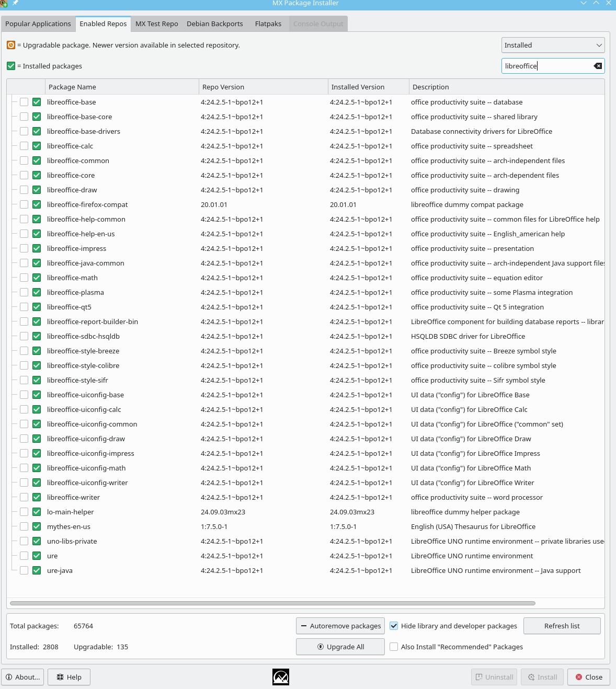Click the libreoffice-uiconfig-impress package name
Viewport: 616px width, 689px height.
tap(90, 453)
